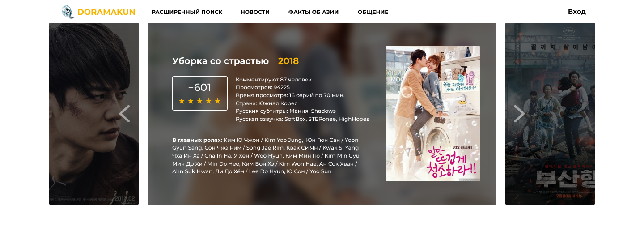Click Время просмотра: 16 серий line
Image resolution: width=644 pixels, height=227 pixels.
pos(290,95)
